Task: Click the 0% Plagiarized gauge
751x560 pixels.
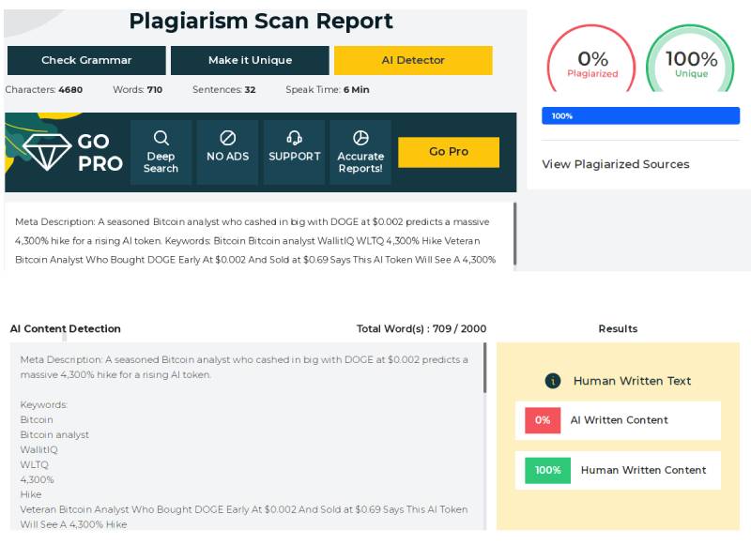Action: click(592, 63)
